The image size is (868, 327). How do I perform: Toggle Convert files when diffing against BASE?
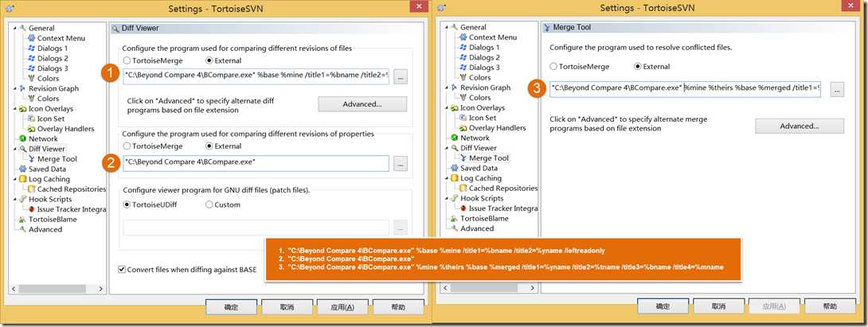pyautogui.click(x=122, y=270)
